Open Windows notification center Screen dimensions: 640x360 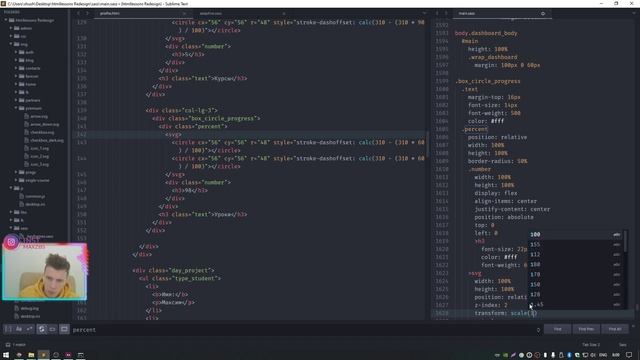pos(629,355)
